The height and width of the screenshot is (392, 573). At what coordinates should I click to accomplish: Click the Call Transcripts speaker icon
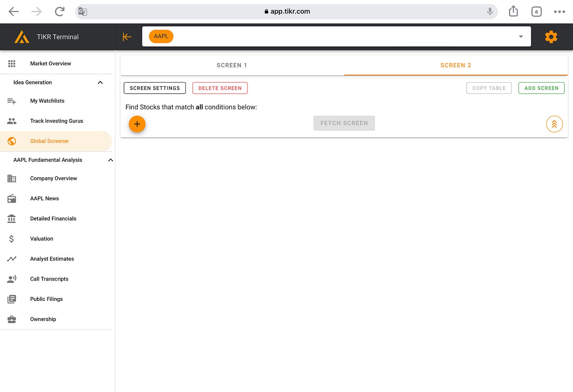click(x=12, y=279)
